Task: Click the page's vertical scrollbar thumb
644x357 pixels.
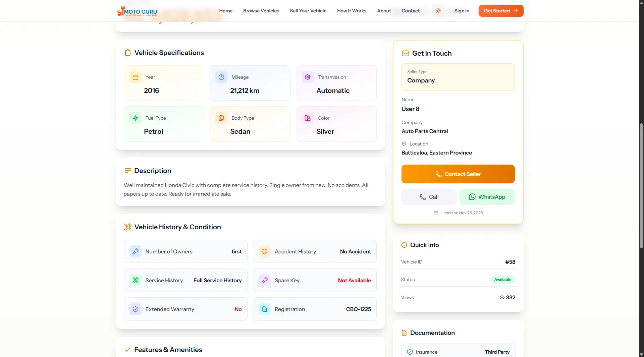Action: pos(641,186)
